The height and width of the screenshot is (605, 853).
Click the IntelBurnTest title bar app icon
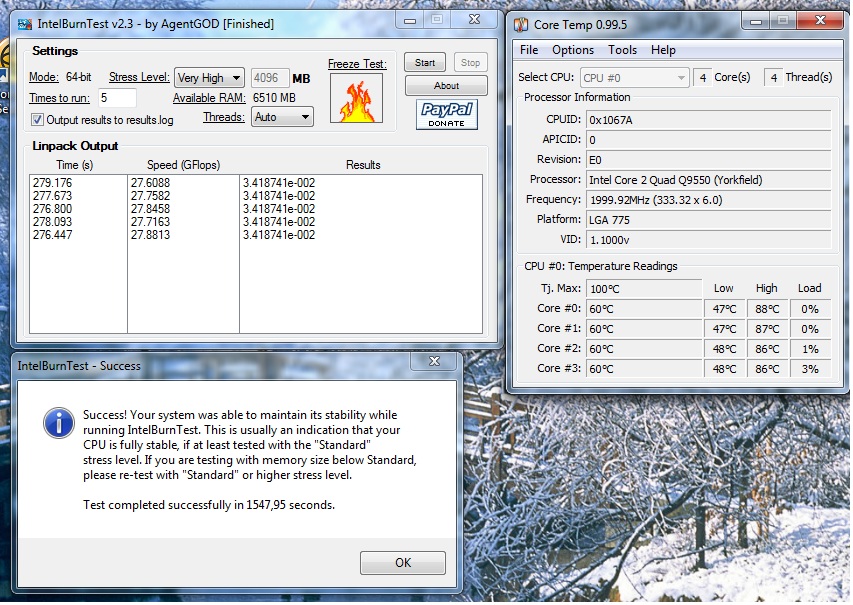pos(25,24)
